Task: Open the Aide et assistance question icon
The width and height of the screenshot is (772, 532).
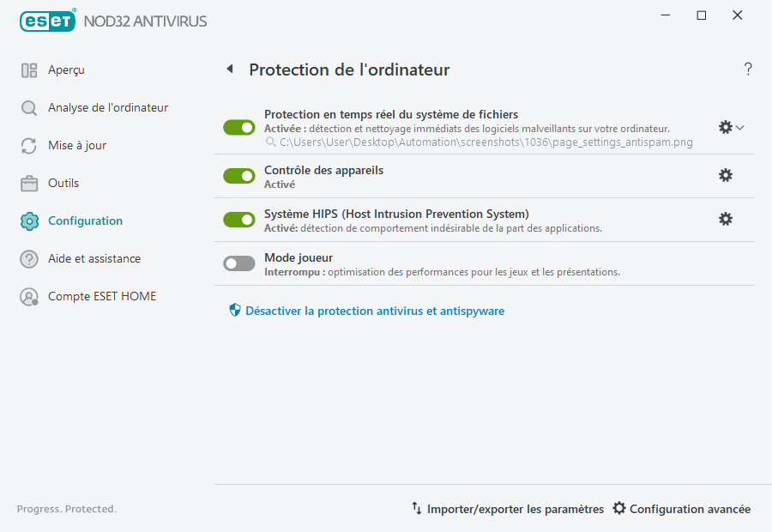Action: click(x=29, y=258)
